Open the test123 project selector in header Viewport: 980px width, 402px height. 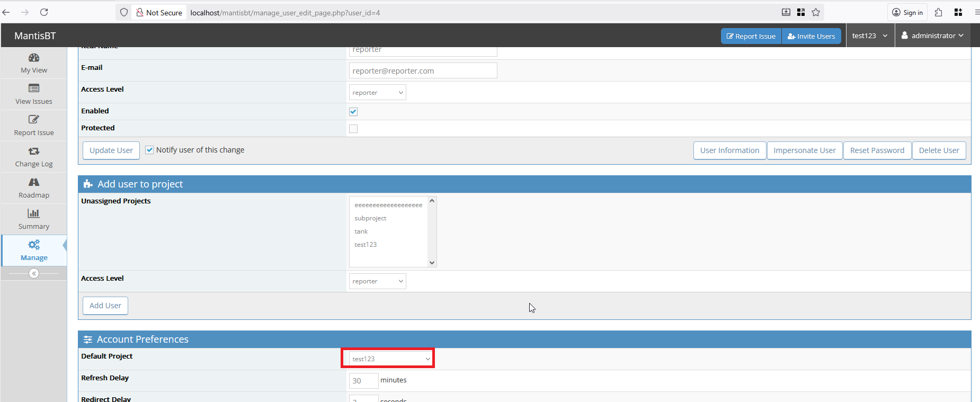click(x=869, y=35)
